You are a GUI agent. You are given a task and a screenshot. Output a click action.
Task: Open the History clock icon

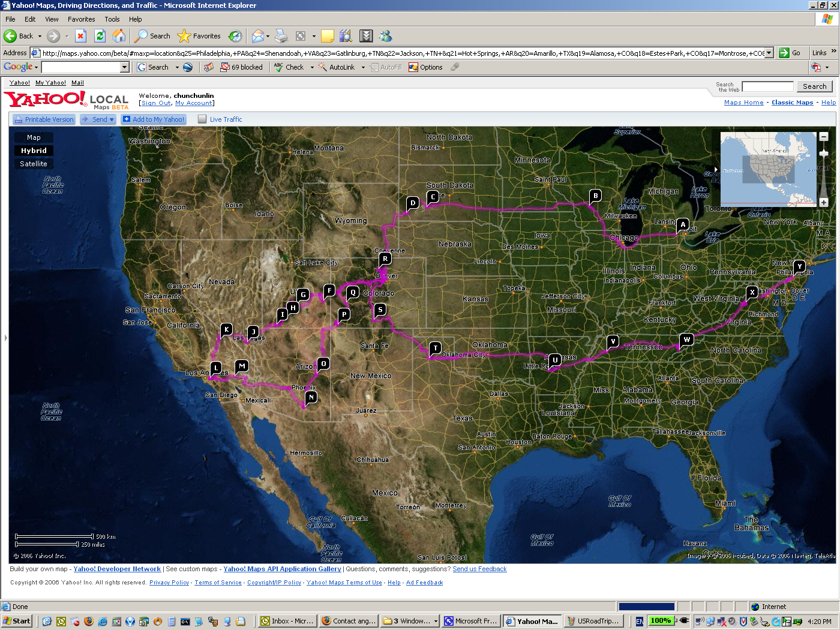[x=235, y=36]
